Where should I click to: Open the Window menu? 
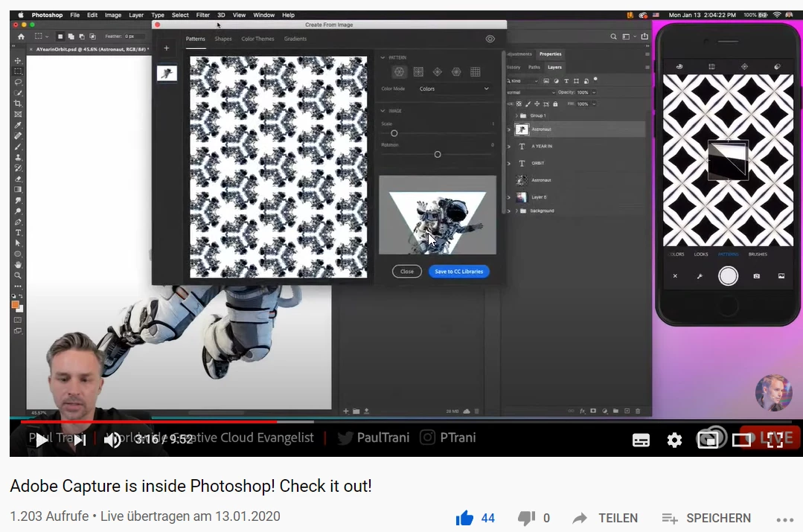263,15
